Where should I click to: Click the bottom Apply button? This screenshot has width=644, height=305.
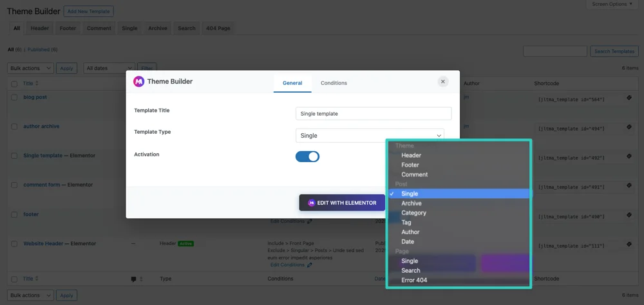pyautogui.click(x=66, y=295)
